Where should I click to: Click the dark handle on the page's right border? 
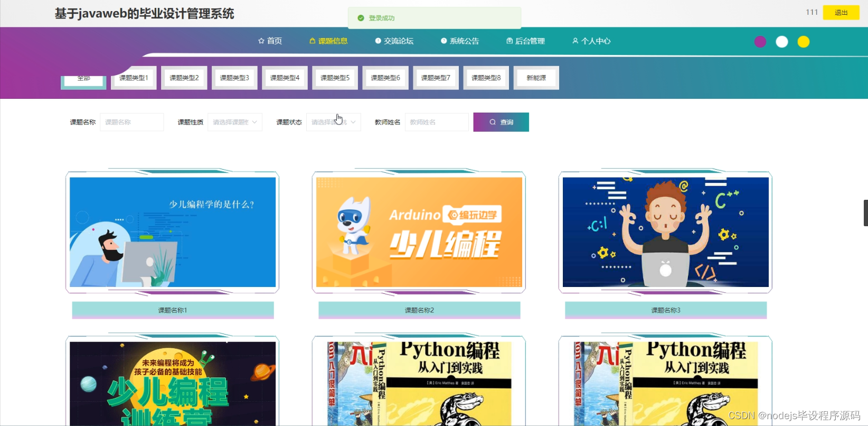coord(866,213)
